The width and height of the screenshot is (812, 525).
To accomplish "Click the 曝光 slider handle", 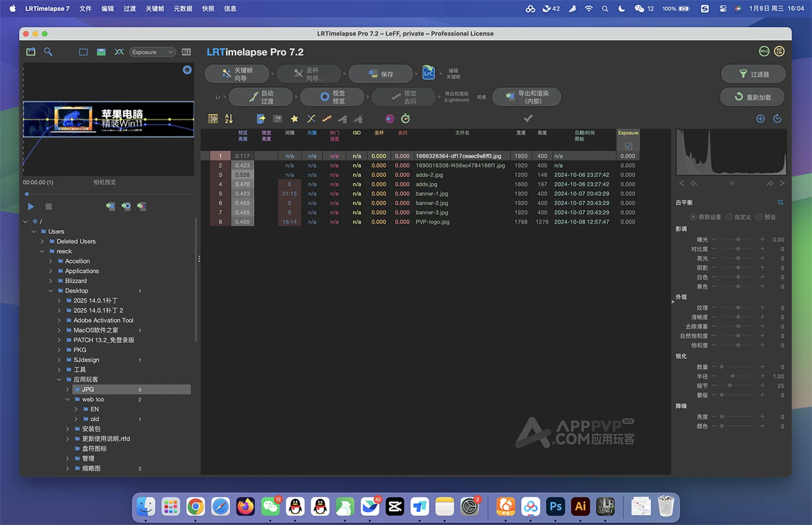I will click(x=738, y=239).
